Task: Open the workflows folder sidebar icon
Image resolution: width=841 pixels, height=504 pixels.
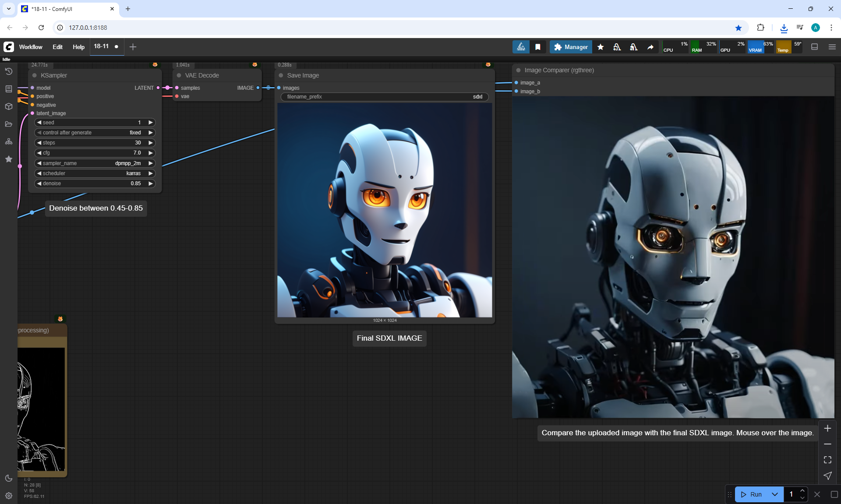Action: pos(8,124)
